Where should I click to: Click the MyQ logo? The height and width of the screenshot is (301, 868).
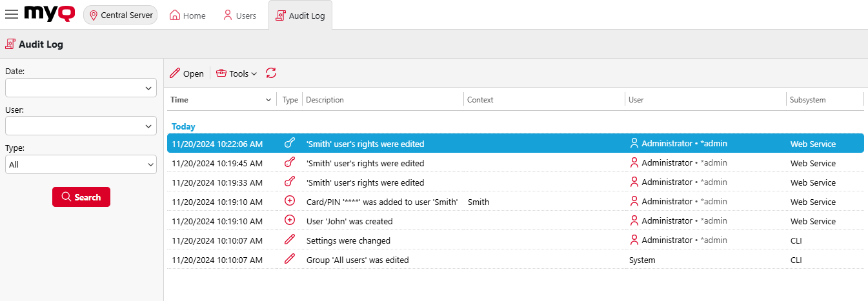tap(49, 14)
